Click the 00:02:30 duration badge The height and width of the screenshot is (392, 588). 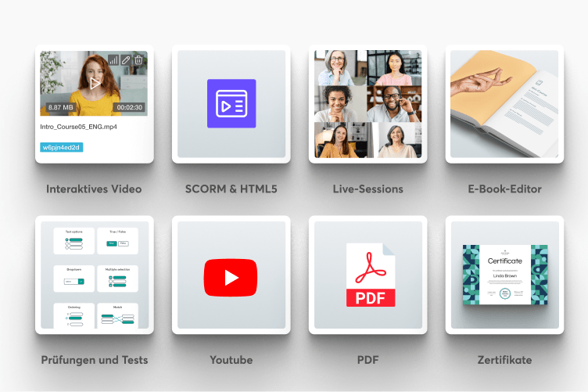click(129, 107)
